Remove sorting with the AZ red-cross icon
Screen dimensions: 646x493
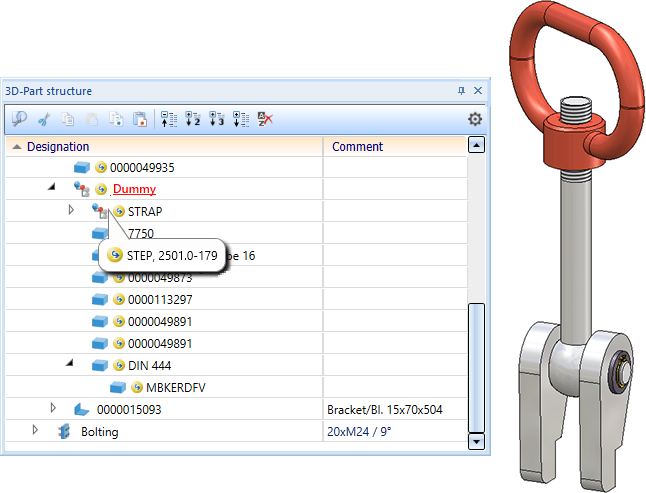point(264,119)
